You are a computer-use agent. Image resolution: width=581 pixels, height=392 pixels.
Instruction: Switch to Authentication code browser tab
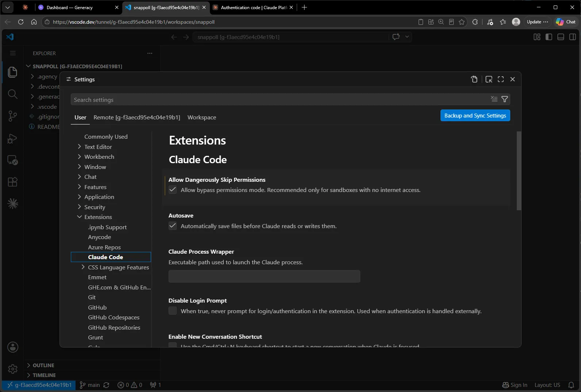pos(254,7)
